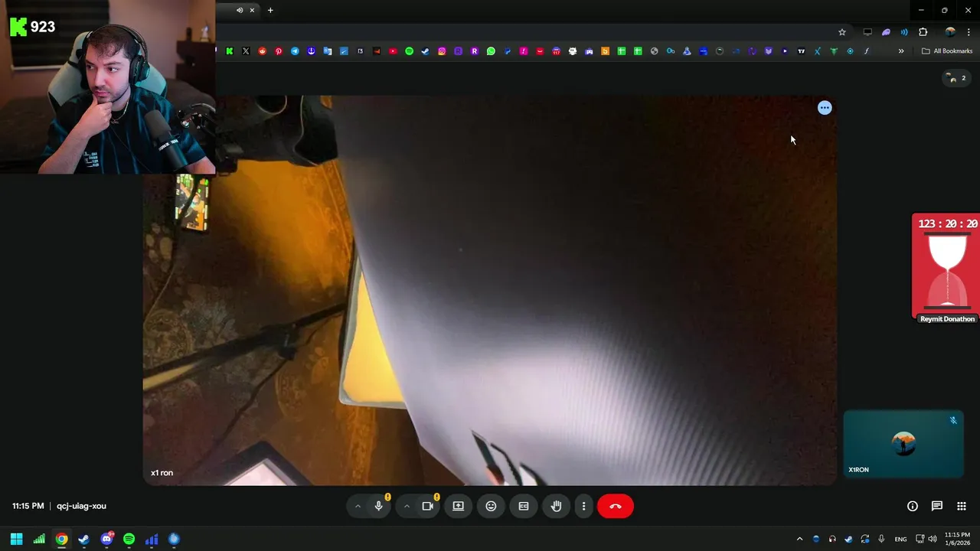Open the YouTube bookmark
Image resolution: width=980 pixels, height=551 pixels.
(x=393, y=51)
